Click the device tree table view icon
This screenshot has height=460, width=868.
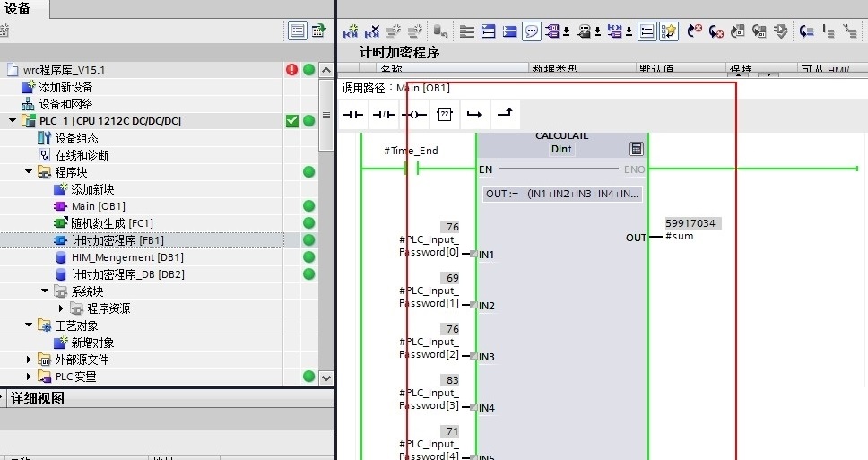[x=298, y=30]
